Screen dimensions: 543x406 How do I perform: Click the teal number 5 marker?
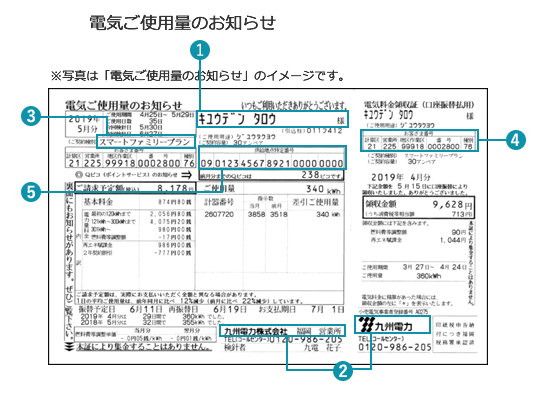coord(31,192)
